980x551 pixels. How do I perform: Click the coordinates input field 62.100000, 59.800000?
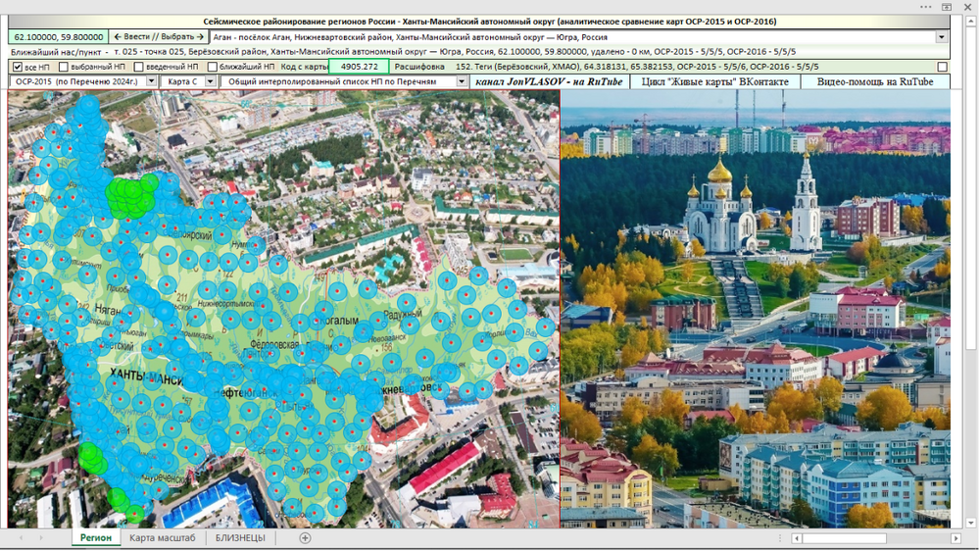[x=59, y=37]
